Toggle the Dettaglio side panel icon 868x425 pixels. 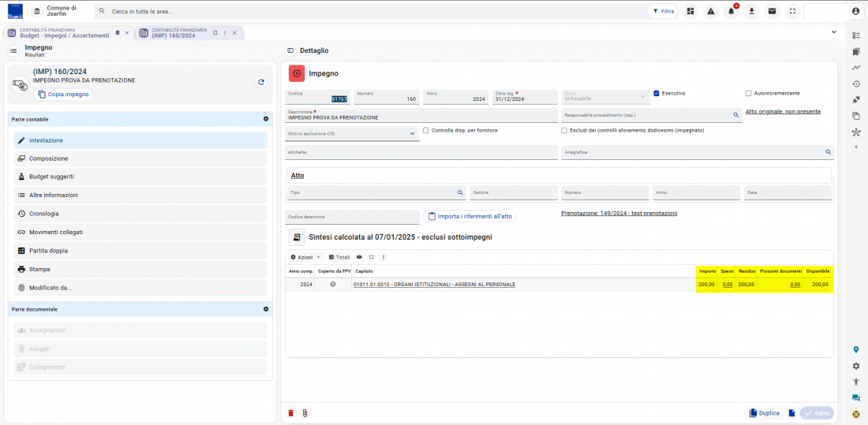(x=290, y=50)
